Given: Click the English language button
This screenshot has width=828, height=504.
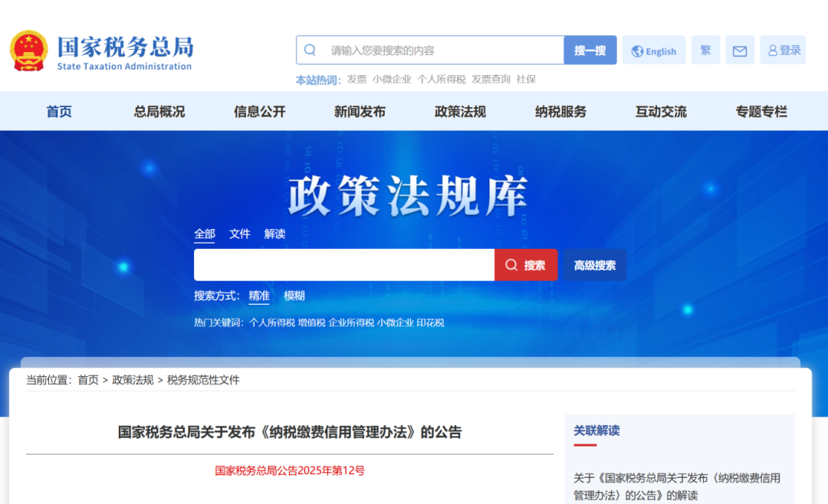Looking at the screenshot, I should 654,50.
